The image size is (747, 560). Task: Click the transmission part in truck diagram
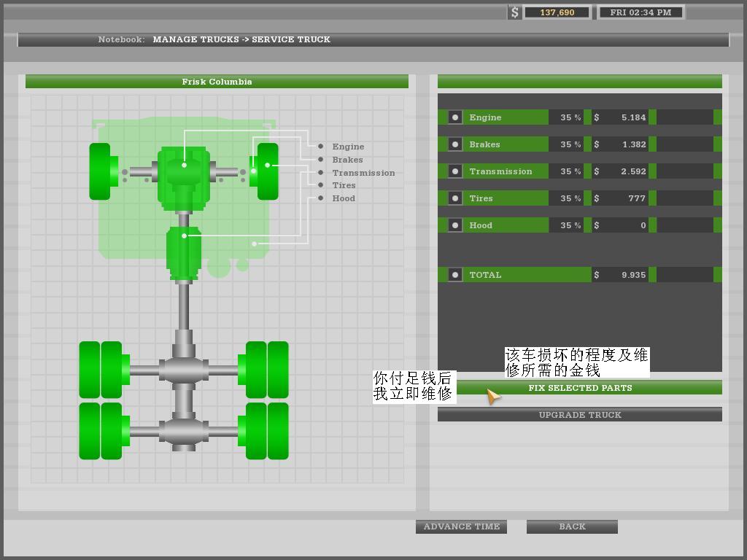click(x=183, y=252)
